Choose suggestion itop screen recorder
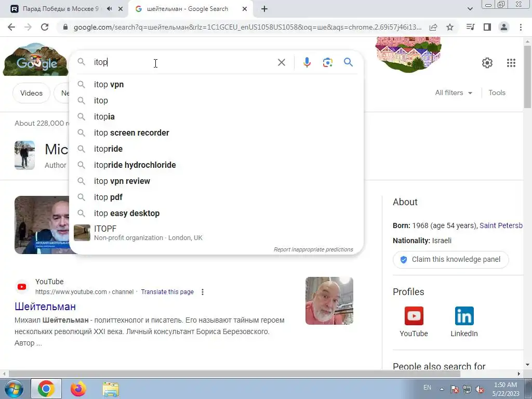The width and height of the screenshot is (532, 399). point(216,132)
